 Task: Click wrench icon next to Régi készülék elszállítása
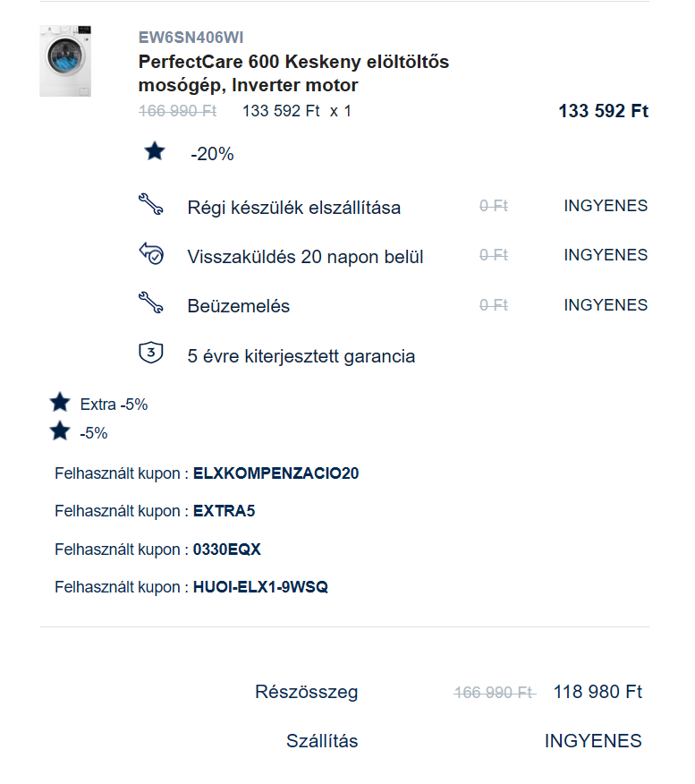pos(151,204)
